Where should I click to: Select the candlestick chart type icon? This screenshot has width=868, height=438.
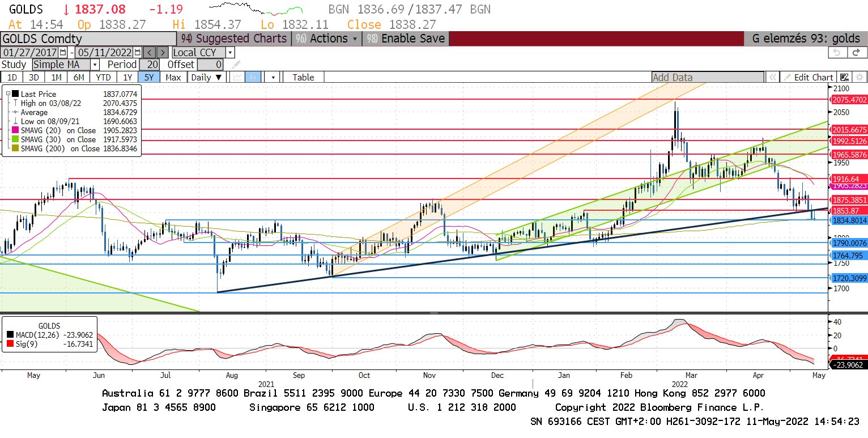(253, 77)
